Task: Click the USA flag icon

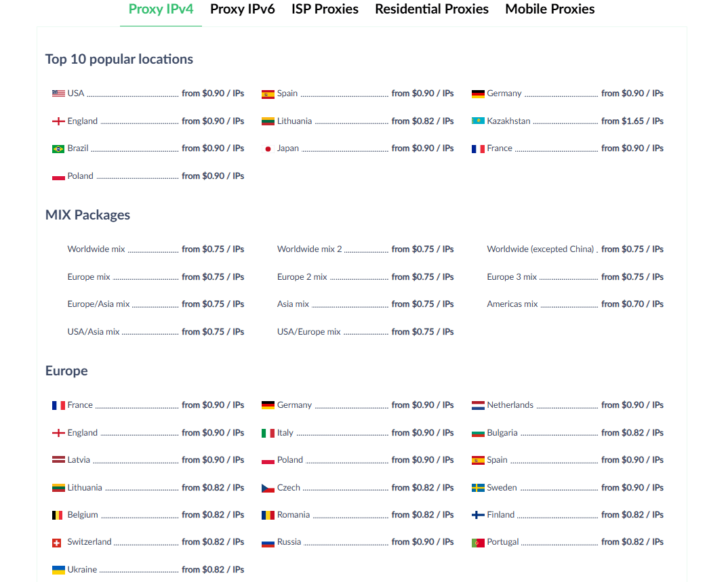Action: (58, 93)
